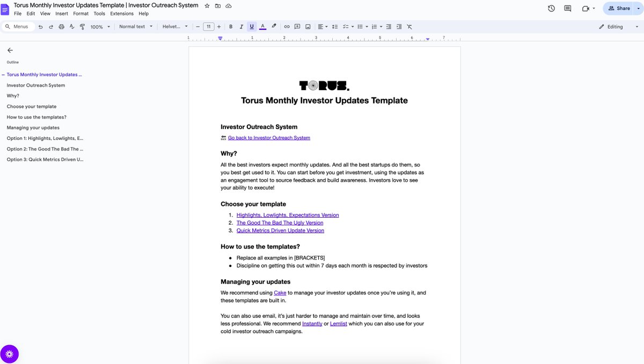This screenshot has height=364, width=644.
Task: Open the highlight color pen
Action: [x=274, y=27]
